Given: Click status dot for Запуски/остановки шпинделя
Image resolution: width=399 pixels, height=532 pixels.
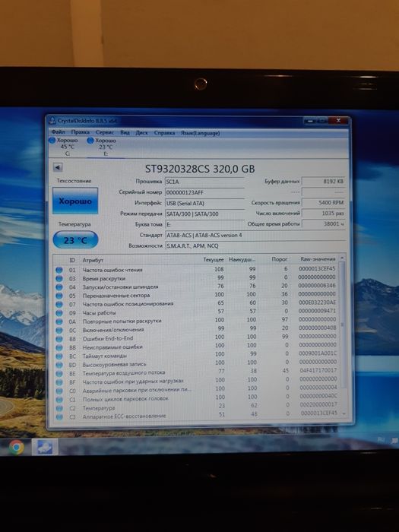Looking at the screenshot, I should coord(59,287).
